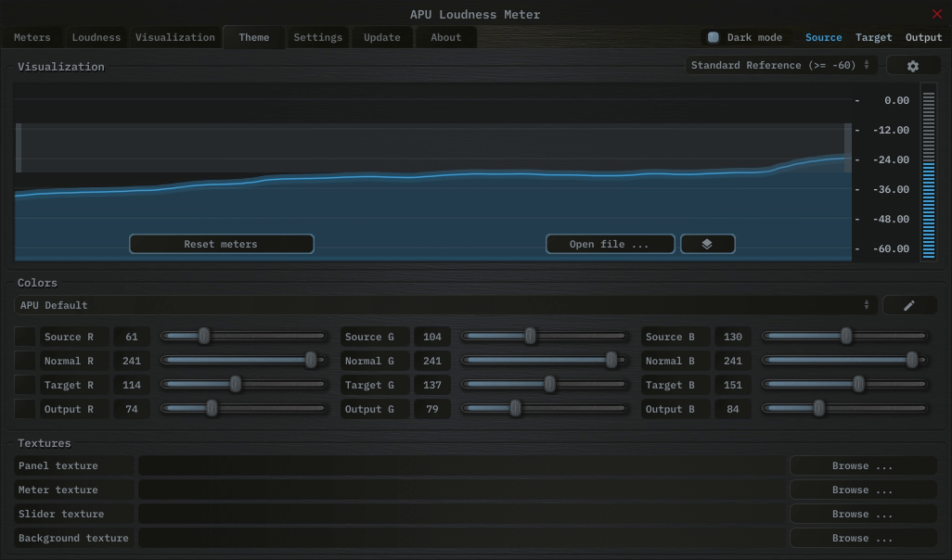Image resolution: width=952 pixels, height=560 pixels.
Task: Toggle the Dark mode checkbox
Action: point(714,38)
